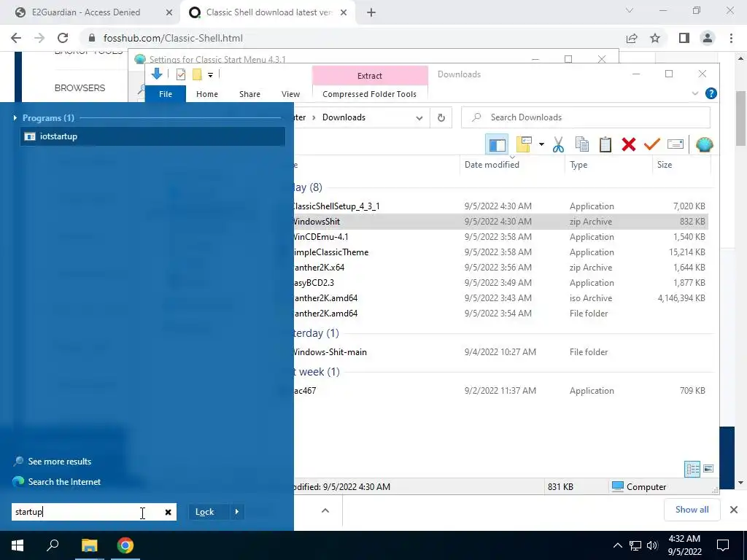
Task: Collapse the Programs (1) results group
Action: point(15,117)
